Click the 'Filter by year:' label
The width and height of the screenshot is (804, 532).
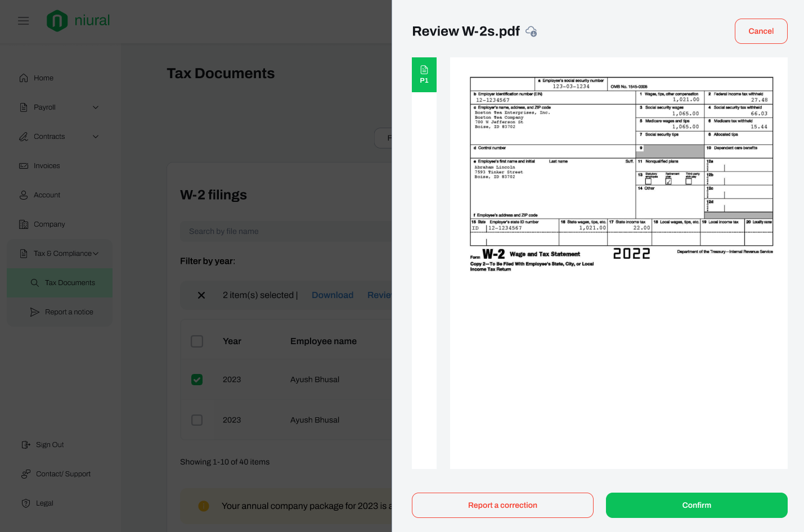point(208,262)
